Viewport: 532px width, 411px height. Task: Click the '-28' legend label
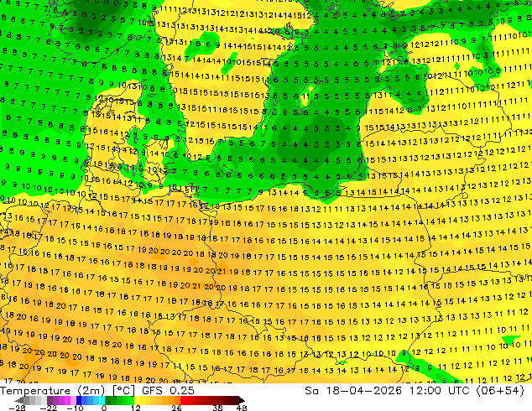pyautogui.click(x=17, y=408)
